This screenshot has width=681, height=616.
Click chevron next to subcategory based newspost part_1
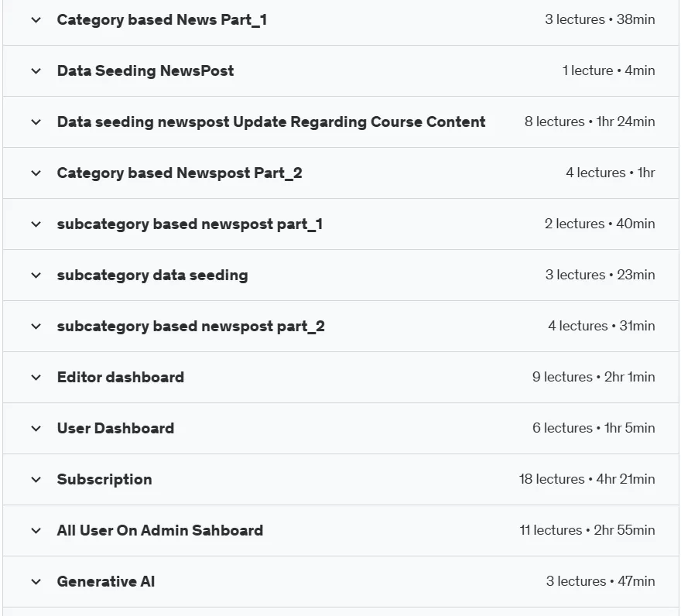[x=36, y=224]
